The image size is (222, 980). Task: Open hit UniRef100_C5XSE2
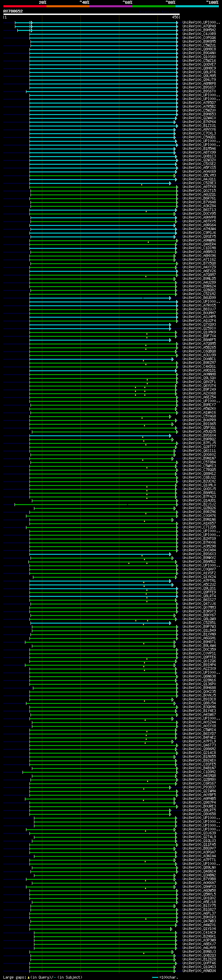click(199, 164)
